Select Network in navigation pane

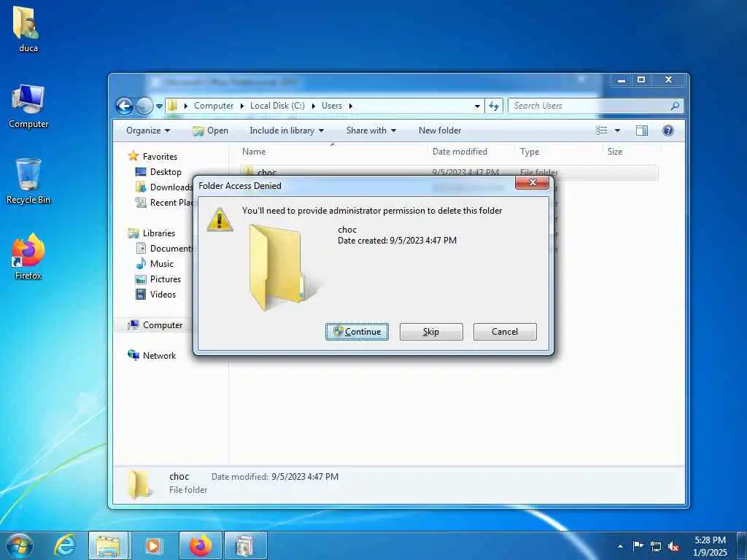tap(152, 355)
